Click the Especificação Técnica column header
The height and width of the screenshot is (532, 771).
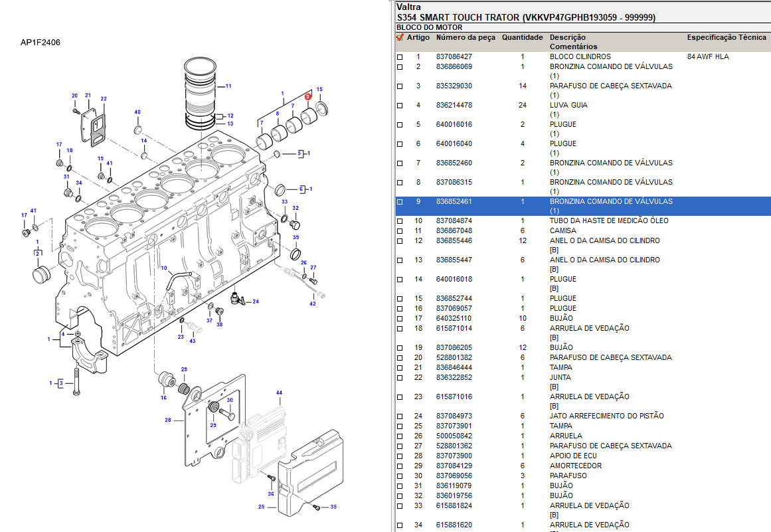(726, 38)
